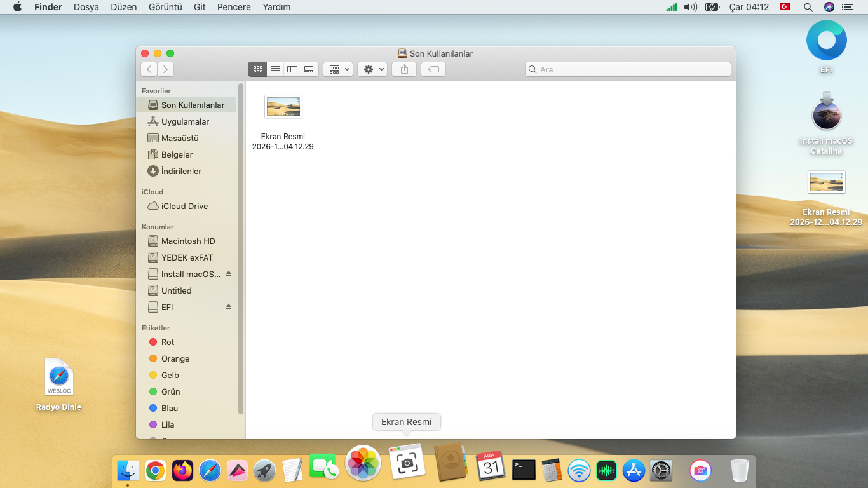Image resolution: width=868 pixels, height=488 pixels.
Task: Click the Edit Tags toolbar button
Action: [433, 69]
